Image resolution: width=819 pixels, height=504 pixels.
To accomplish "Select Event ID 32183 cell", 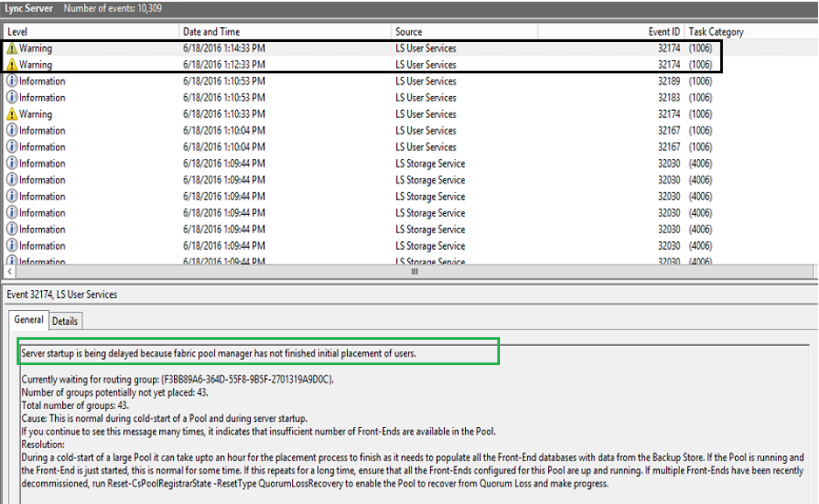I will 669,98.
